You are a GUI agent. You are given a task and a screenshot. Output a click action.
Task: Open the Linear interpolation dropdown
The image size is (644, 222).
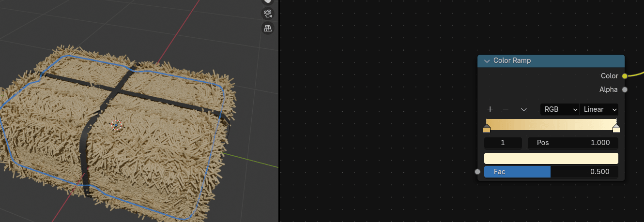[598, 109]
